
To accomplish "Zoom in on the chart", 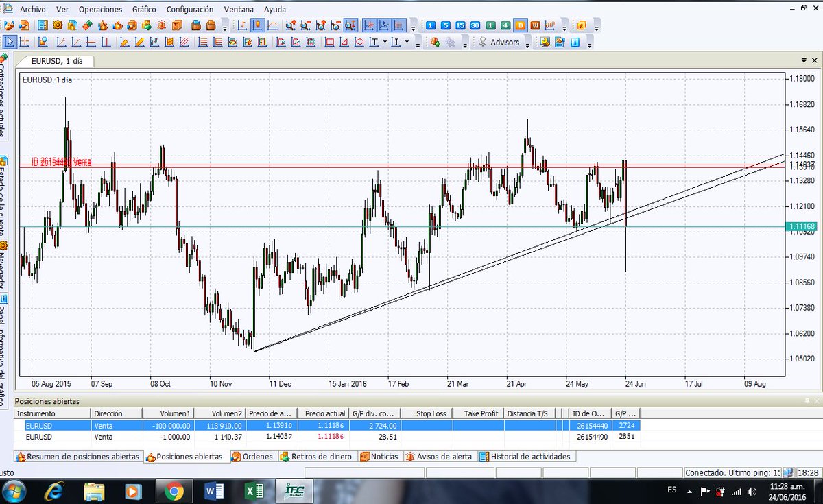I will [x=291, y=26].
